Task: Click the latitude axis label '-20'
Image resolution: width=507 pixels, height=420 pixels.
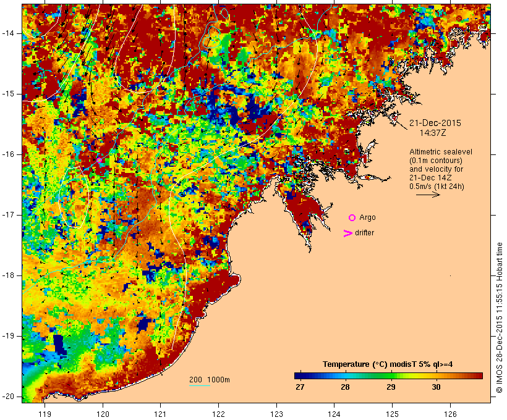Action: pos(8,397)
